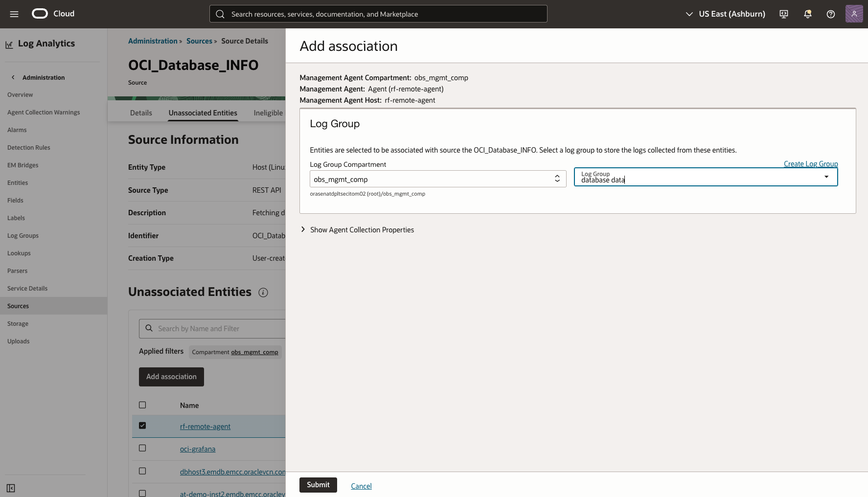Open Cloud Shell from the top bar

pyautogui.click(x=783, y=14)
